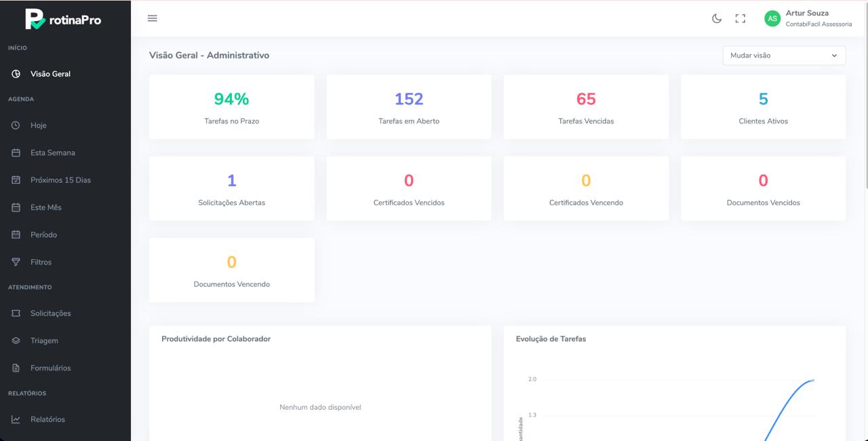868x441 pixels.
Task: Click the Relatórios chart icon
Action: [16, 419]
